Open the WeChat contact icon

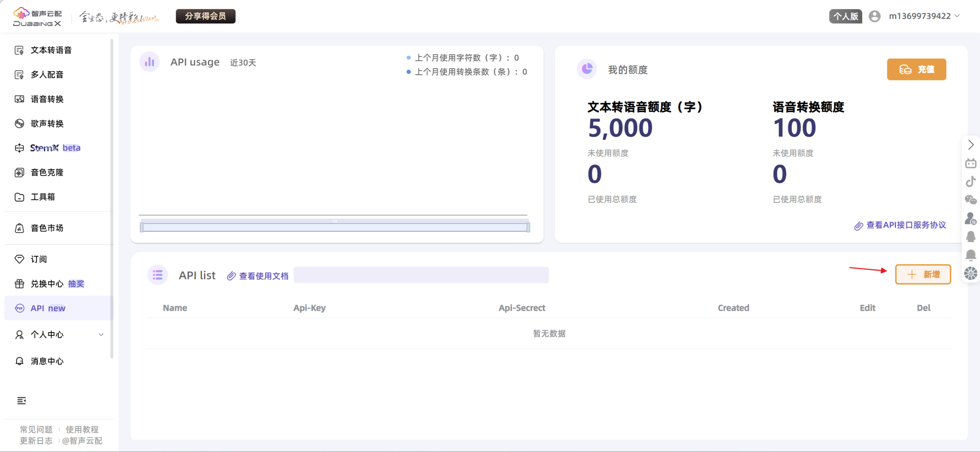[971, 200]
